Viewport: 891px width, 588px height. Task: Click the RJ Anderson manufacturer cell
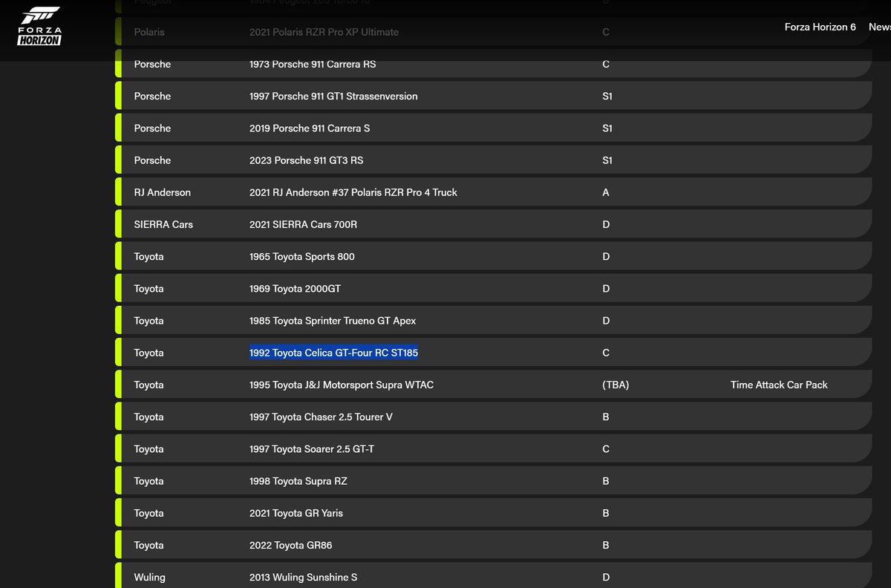[x=162, y=192]
